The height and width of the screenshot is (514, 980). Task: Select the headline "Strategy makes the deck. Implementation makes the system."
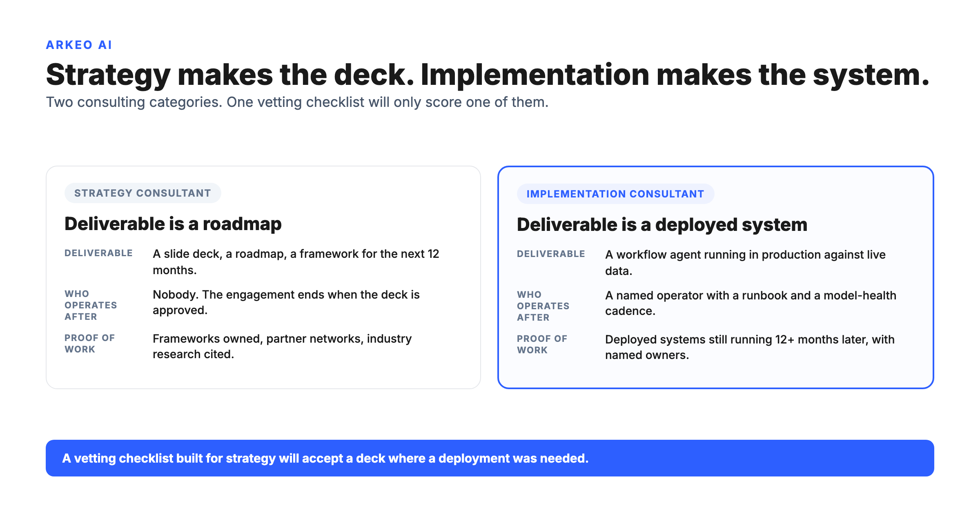pyautogui.click(x=488, y=75)
